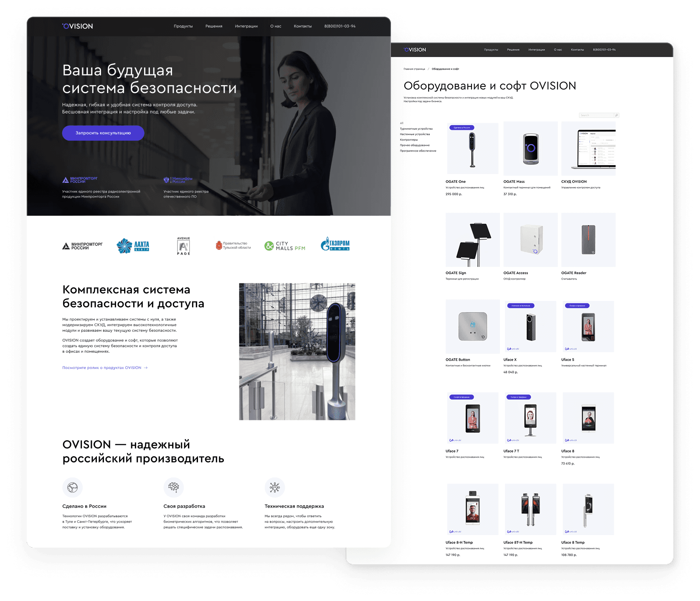Click the Uface 5 product title
Screen dimensions: 700x601
[x=568, y=360]
